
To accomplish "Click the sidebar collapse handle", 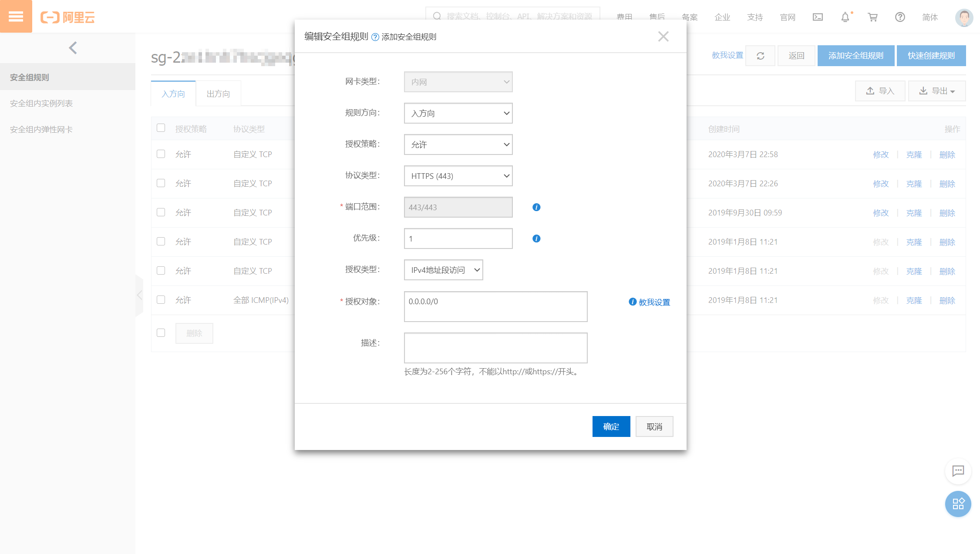I will point(139,295).
